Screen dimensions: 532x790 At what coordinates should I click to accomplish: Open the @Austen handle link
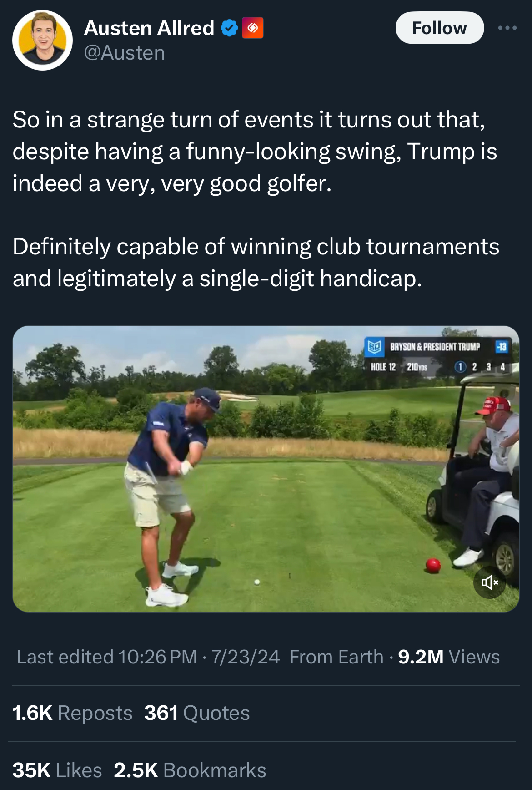pos(124,53)
